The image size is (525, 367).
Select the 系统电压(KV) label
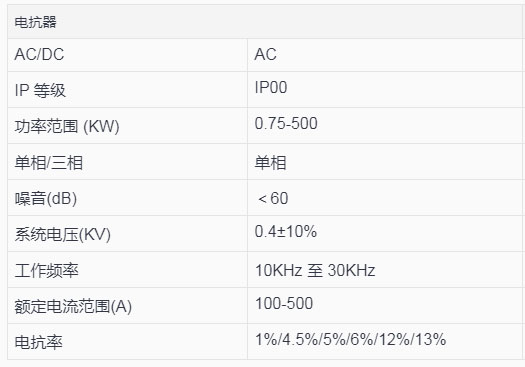62,234
